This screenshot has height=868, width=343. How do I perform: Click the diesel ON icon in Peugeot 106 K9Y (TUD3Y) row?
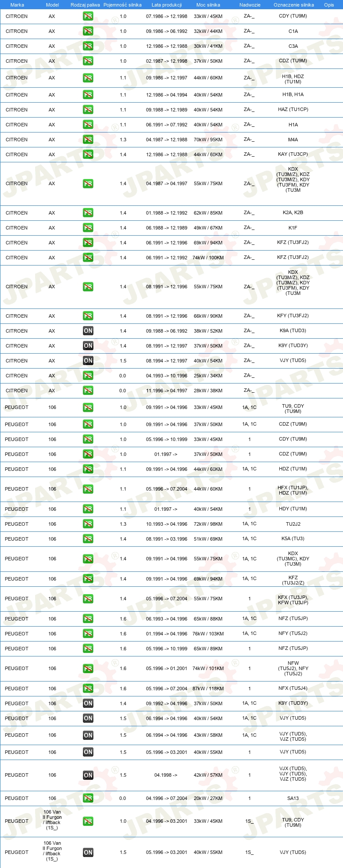click(88, 703)
